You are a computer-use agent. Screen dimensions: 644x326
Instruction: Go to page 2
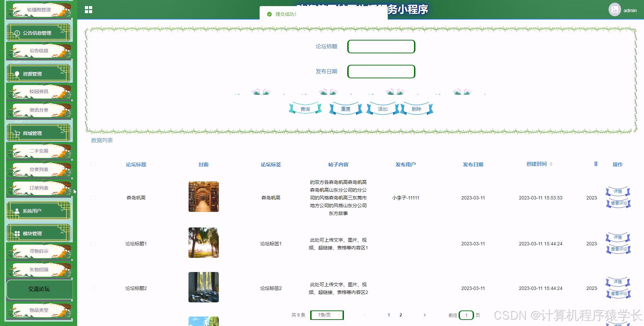pos(401,315)
